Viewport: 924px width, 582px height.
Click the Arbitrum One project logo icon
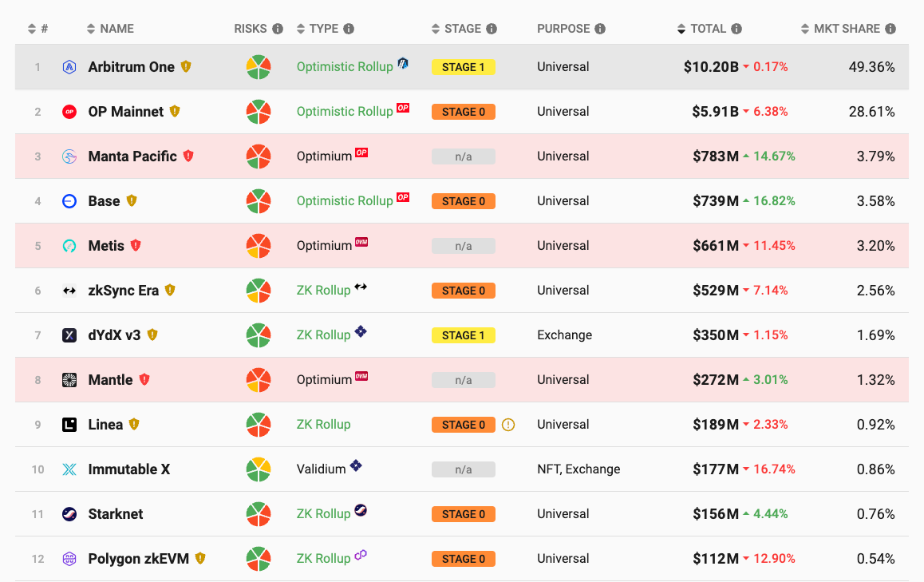coord(69,67)
